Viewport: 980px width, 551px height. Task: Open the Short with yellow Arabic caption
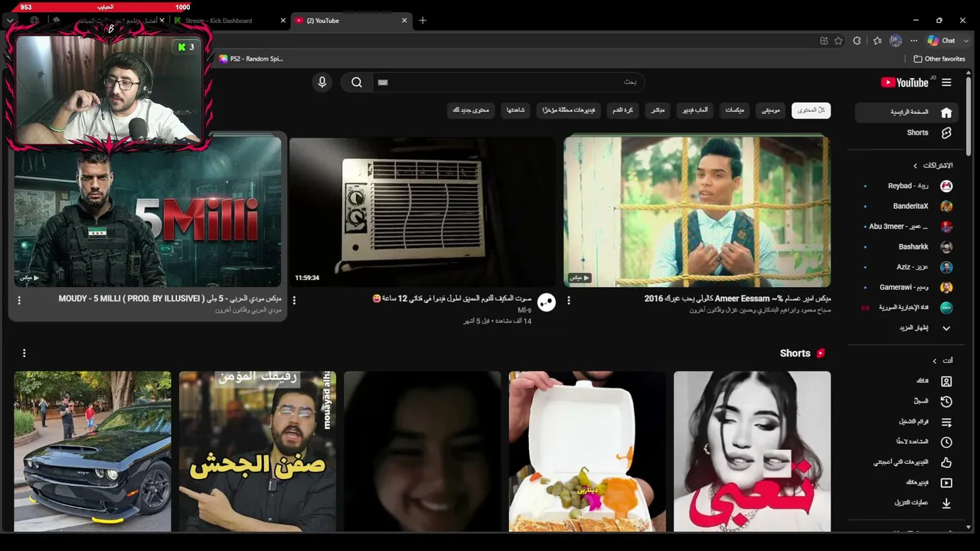tap(257, 452)
